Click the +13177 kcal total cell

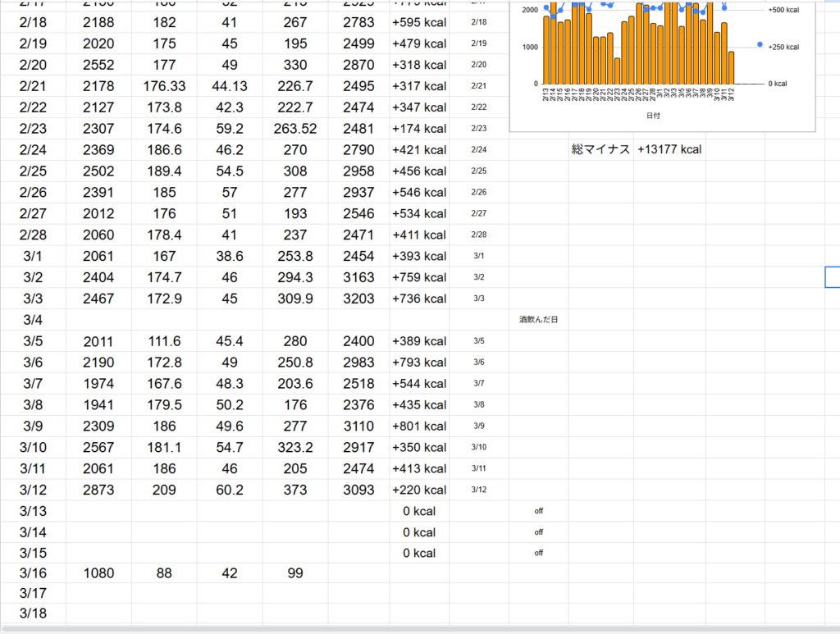[669, 149]
